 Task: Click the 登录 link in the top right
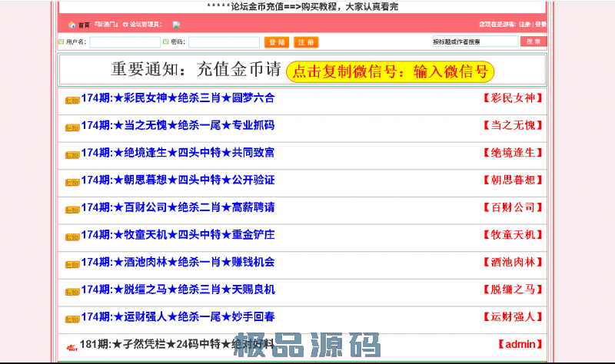coord(540,25)
